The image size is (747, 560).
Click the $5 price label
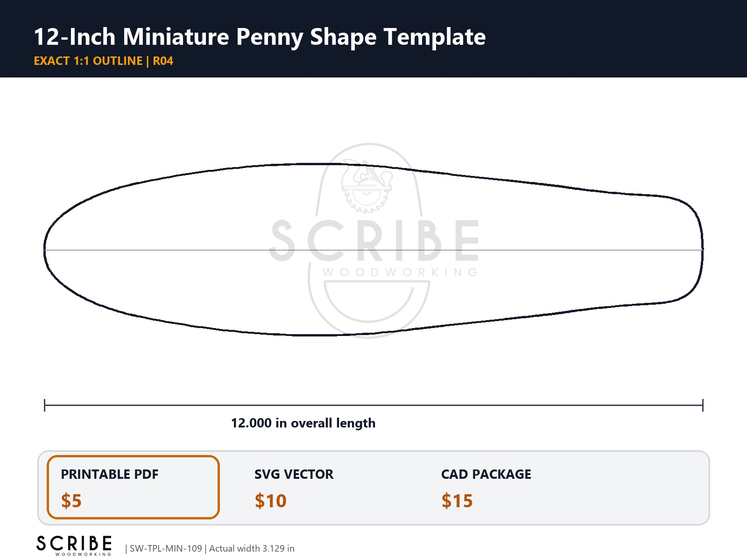(x=71, y=501)
